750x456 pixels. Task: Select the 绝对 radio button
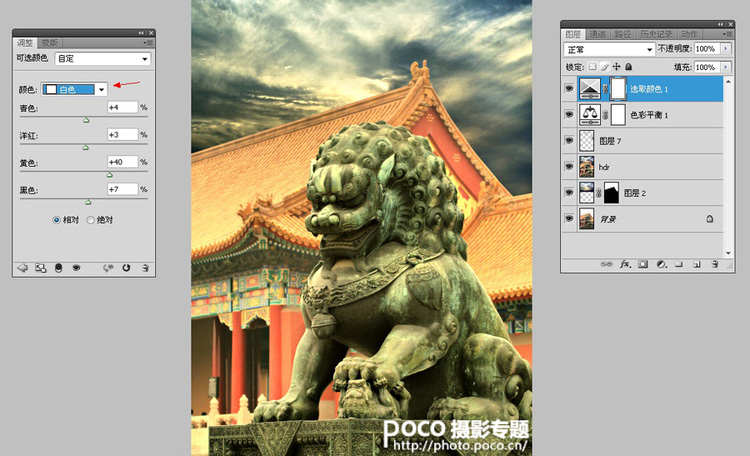point(90,220)
